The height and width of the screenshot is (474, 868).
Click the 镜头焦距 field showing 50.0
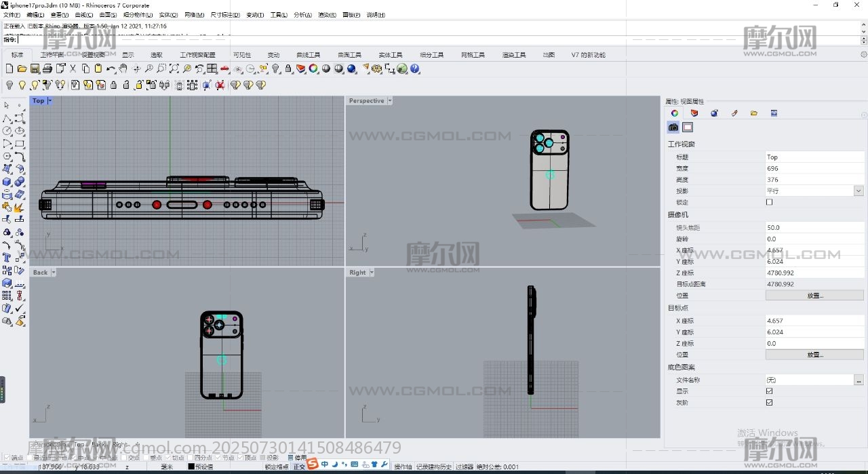(814, 228)
